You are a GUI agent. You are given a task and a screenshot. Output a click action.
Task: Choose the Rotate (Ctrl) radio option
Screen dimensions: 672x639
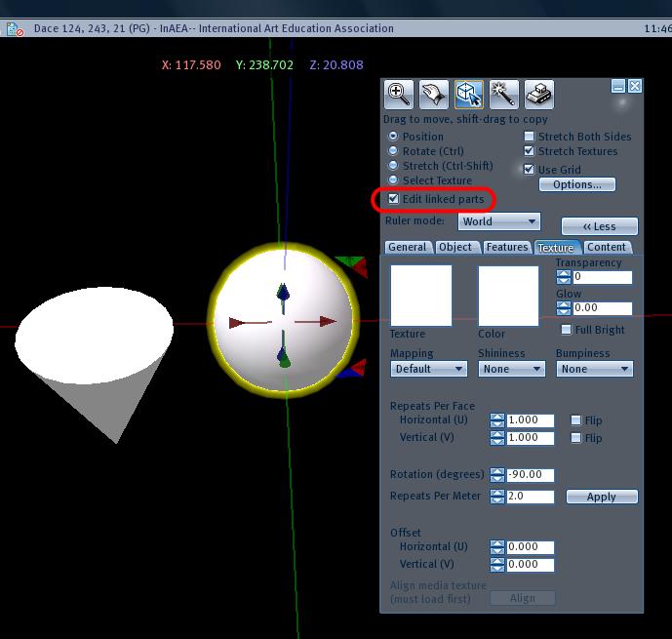tap(394, 151)
